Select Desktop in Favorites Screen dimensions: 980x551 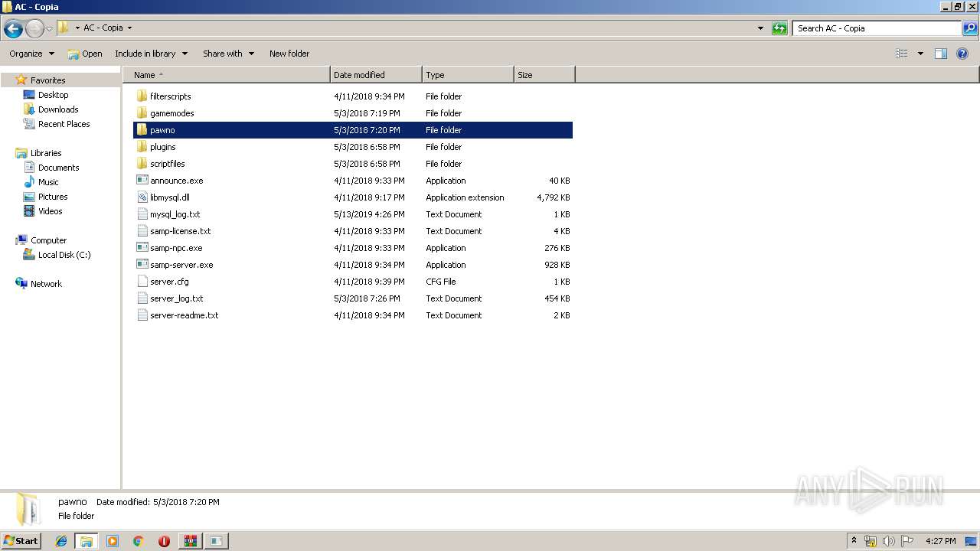click(x=53, y=95)
